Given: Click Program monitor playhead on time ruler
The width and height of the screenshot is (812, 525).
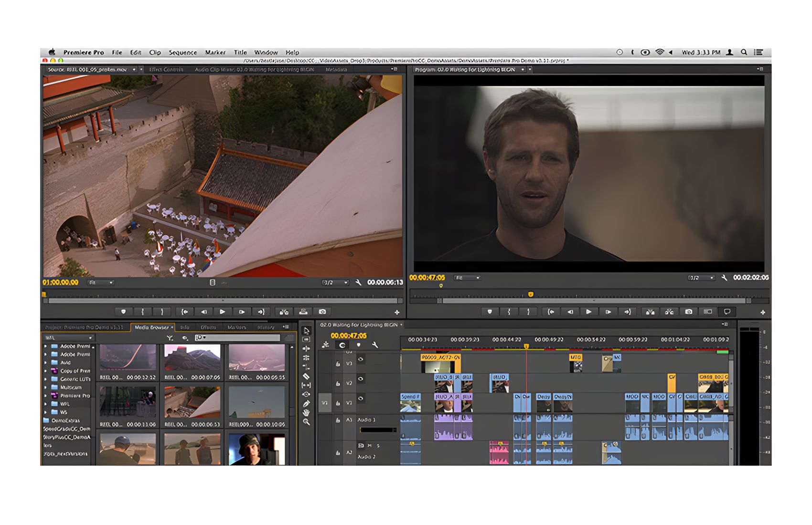Looking at the screenshot, I should (x=531, y=294).
